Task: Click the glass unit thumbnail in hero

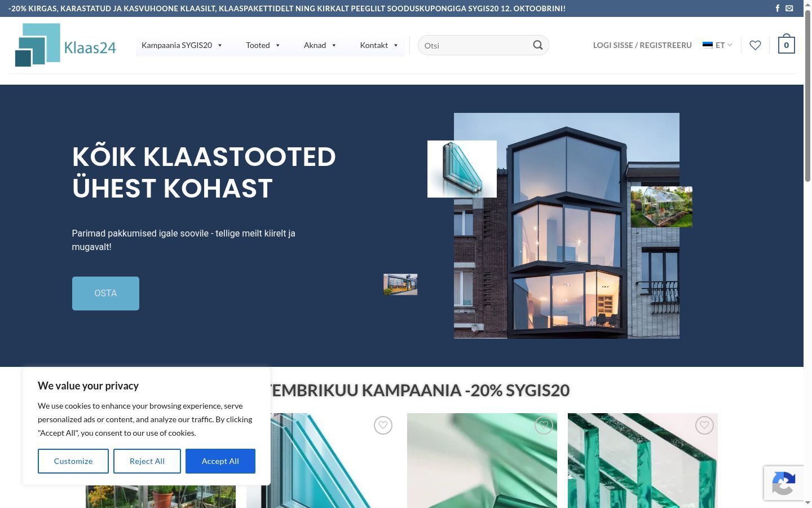Action: (x=462, y=169)
